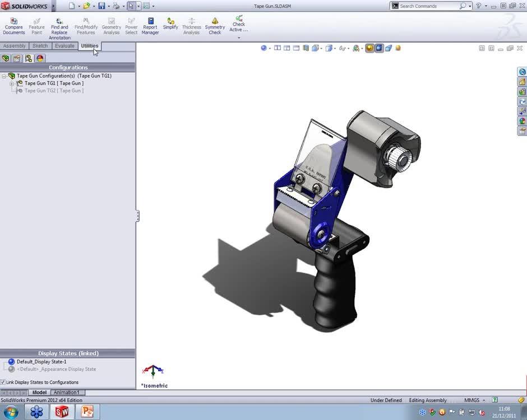Click the Check Active Document tool

point(239,24)
